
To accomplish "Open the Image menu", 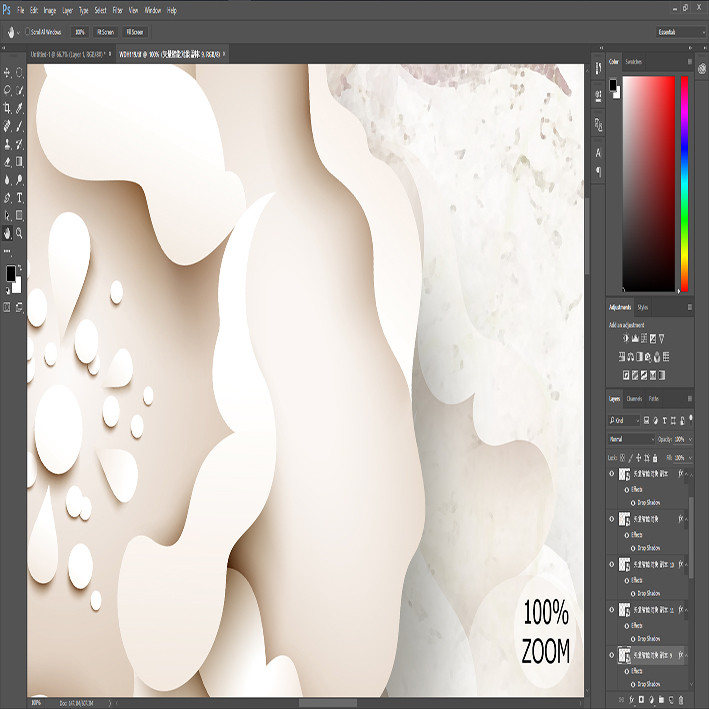I will pos(49,10).
